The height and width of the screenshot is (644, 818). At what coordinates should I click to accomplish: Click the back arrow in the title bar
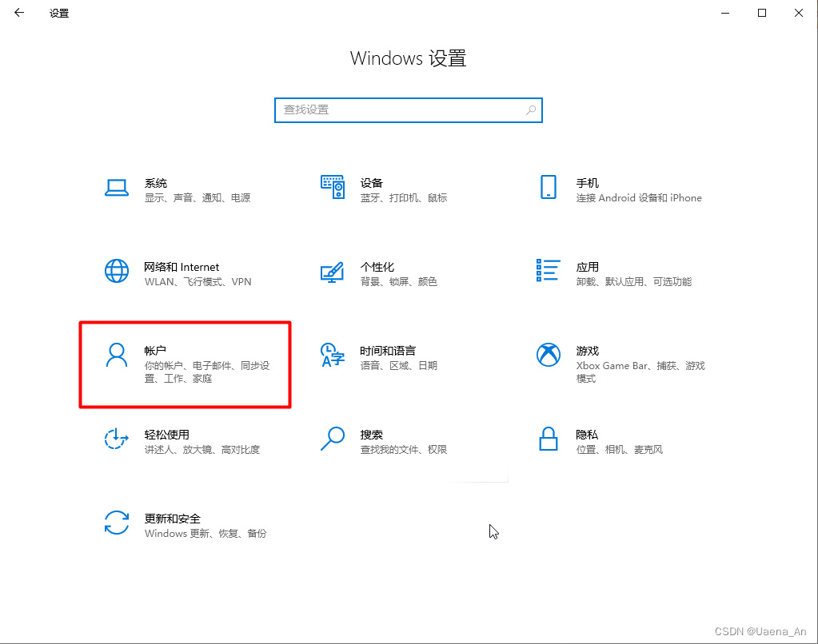(x=19, y=13)
